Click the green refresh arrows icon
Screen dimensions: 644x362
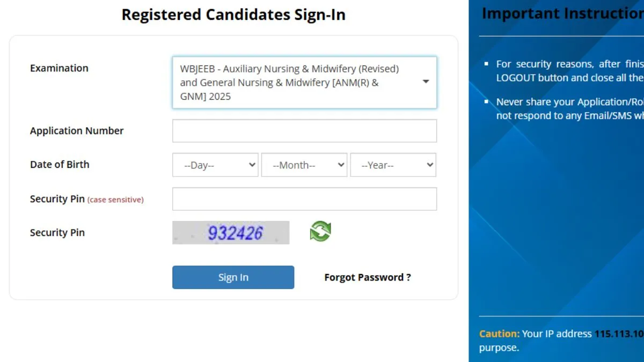click(x=320, y=231)
